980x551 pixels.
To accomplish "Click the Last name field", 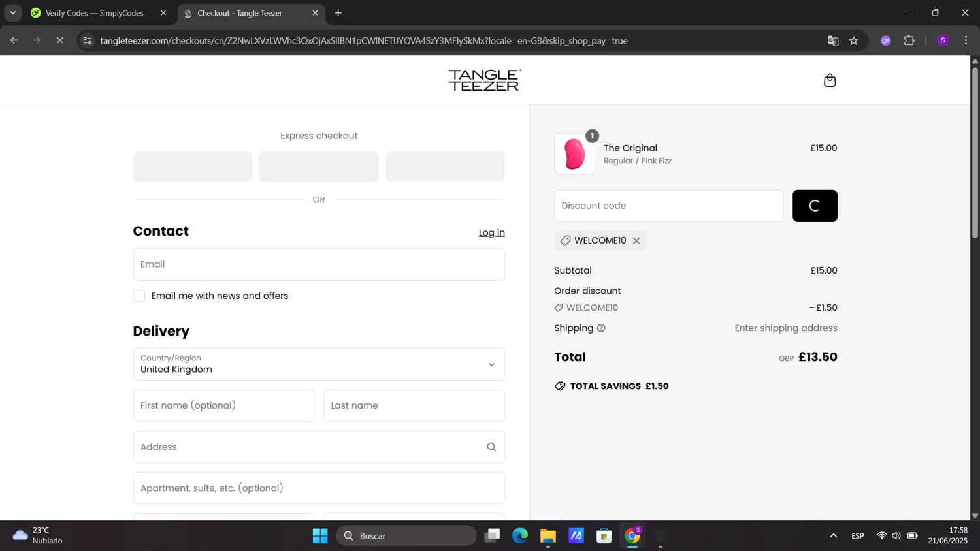I will 414,405.
